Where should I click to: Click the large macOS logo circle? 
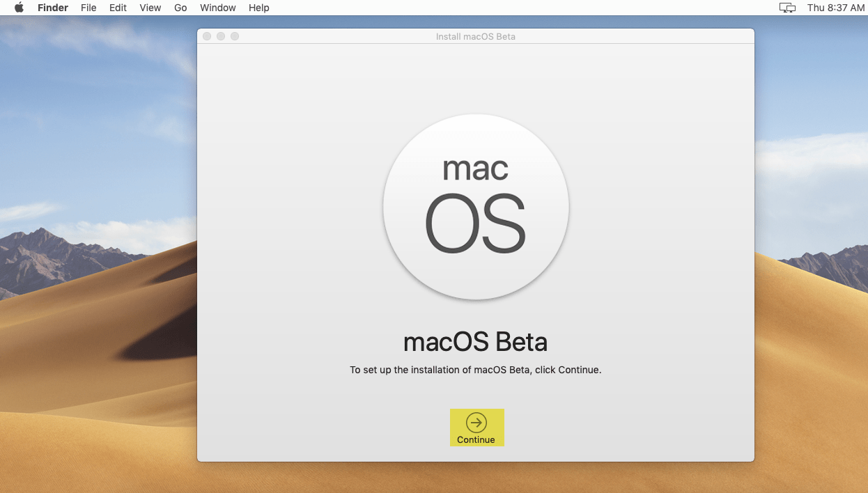(x=476, y=207)
